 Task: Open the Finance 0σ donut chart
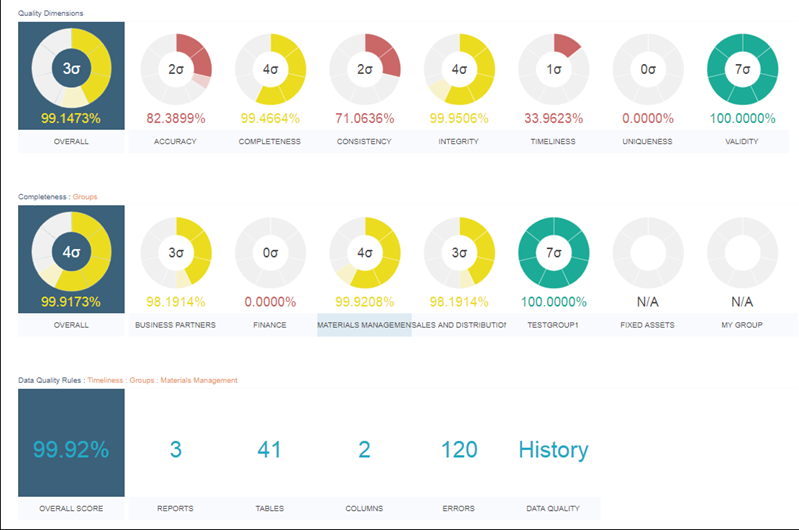point(270,253)
